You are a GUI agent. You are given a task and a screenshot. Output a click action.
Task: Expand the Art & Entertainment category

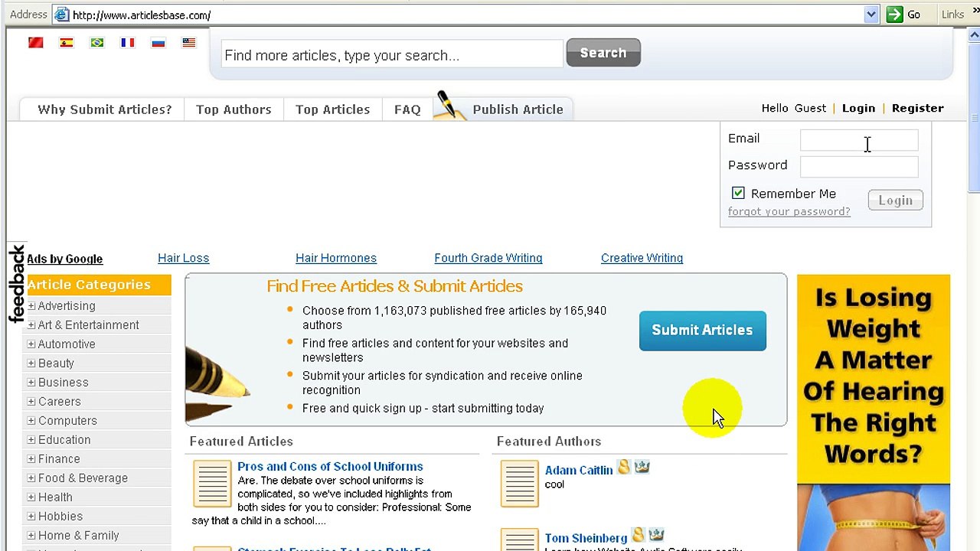click(31, 325)
